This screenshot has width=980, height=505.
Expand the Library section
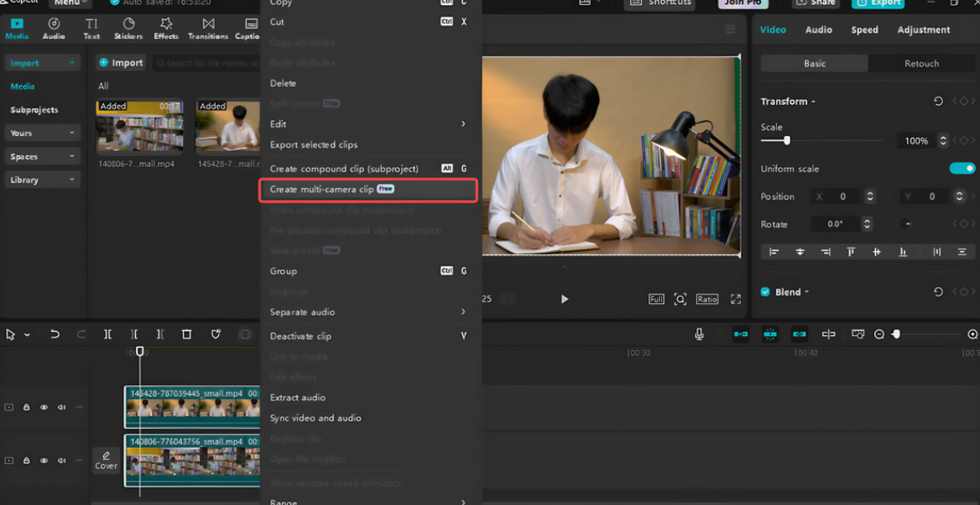[x=42, y=180]
